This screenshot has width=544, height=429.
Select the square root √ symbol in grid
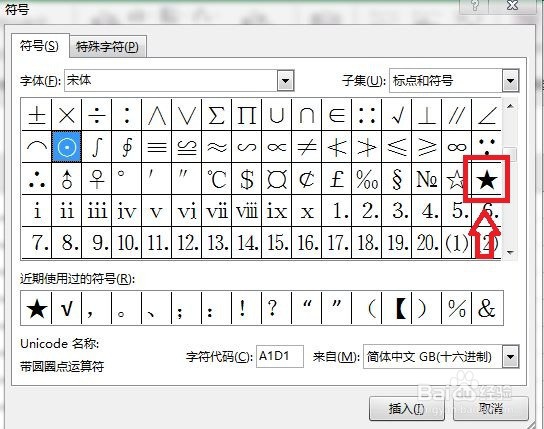pos(397,115)
